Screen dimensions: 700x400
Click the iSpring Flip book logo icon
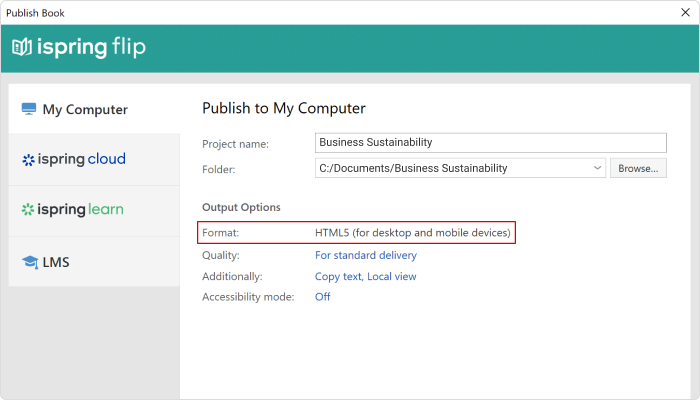coord(22,47)
